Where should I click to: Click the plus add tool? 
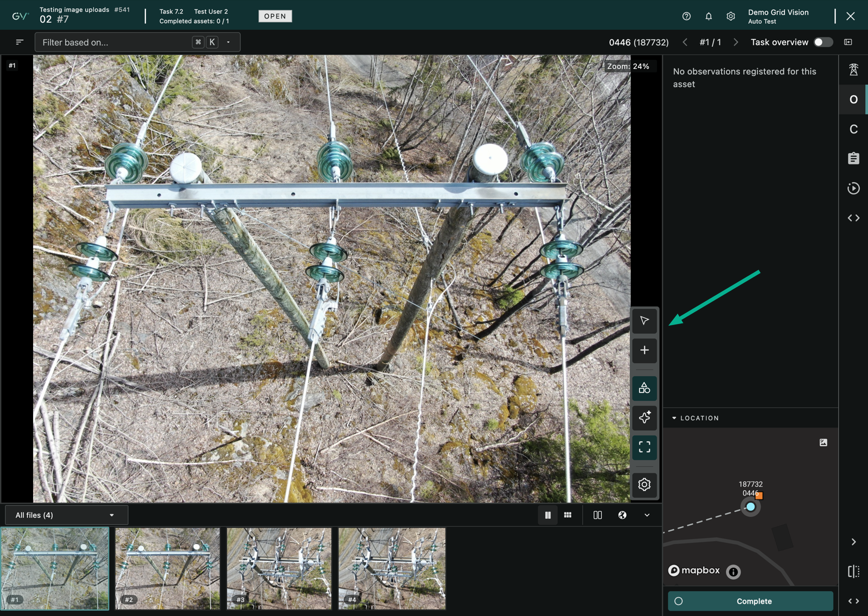point(644,350)
